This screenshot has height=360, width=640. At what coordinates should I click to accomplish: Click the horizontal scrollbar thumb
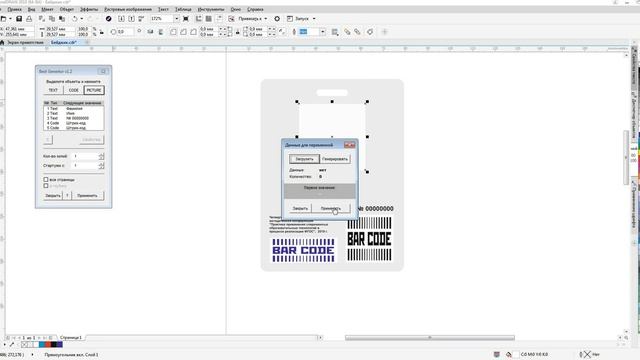(x=430, y=338)
